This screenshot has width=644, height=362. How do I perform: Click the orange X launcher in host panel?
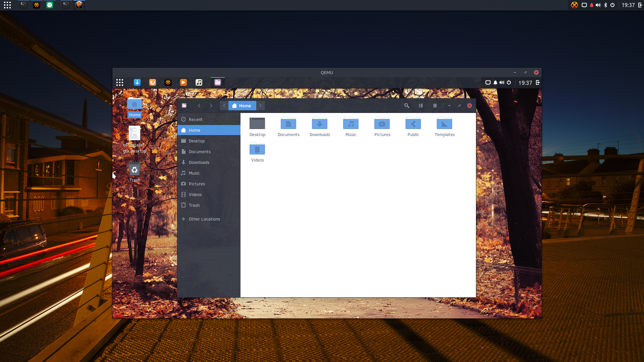pyautogui.click(x=37, y=5)
